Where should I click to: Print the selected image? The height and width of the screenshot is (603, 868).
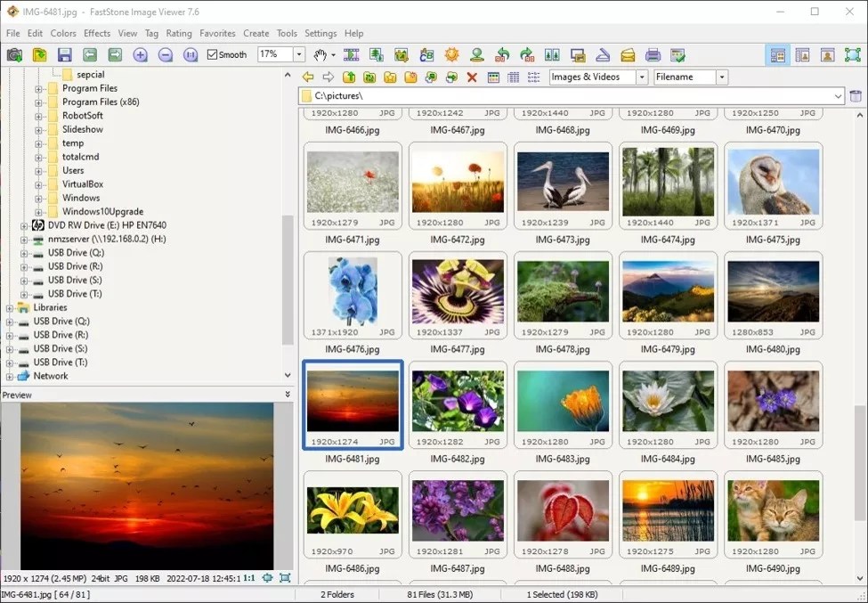click(653, 53)
